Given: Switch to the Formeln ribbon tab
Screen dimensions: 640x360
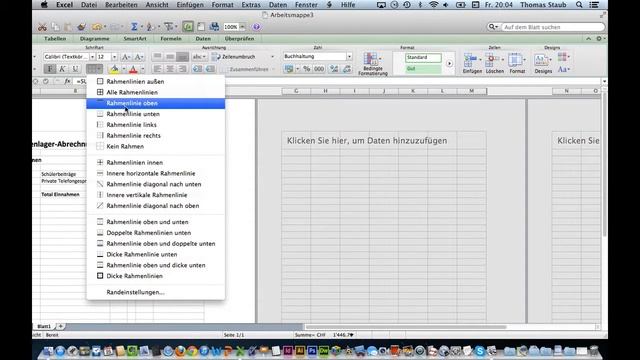Looking at the screenshot, I should click(171, 39).
